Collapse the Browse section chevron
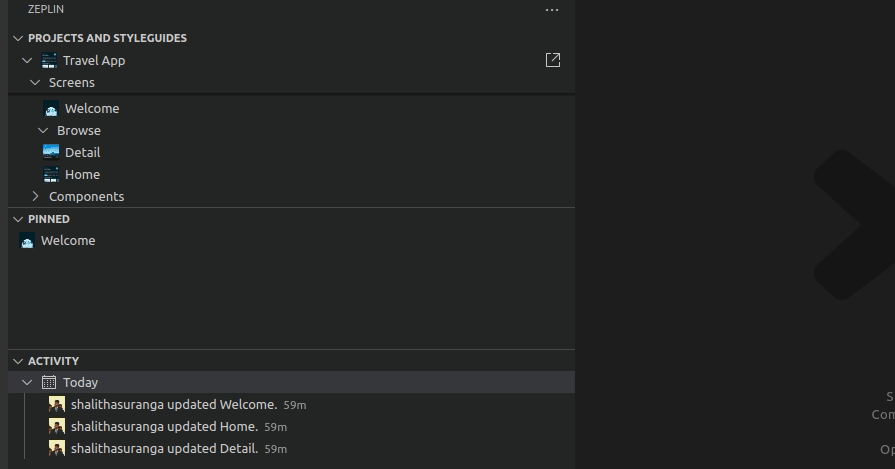 point(43,131)
